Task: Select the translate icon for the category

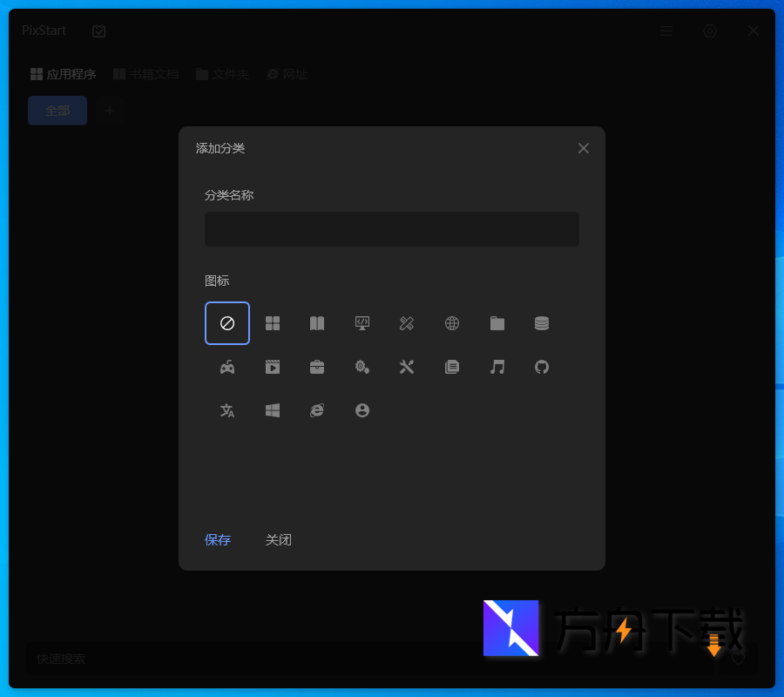Action: 227,410
